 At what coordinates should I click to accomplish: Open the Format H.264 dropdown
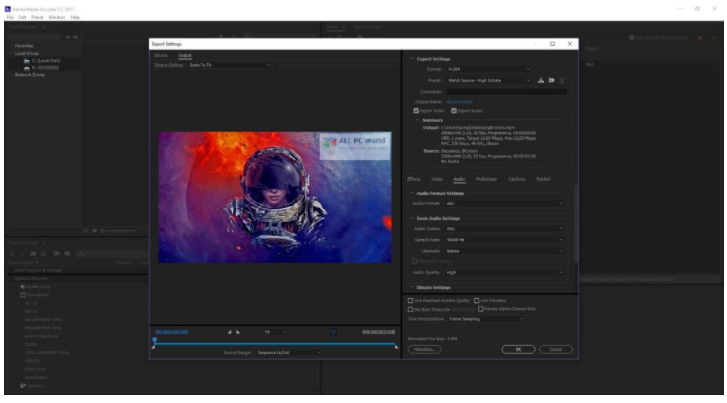[x=489, y=69]
